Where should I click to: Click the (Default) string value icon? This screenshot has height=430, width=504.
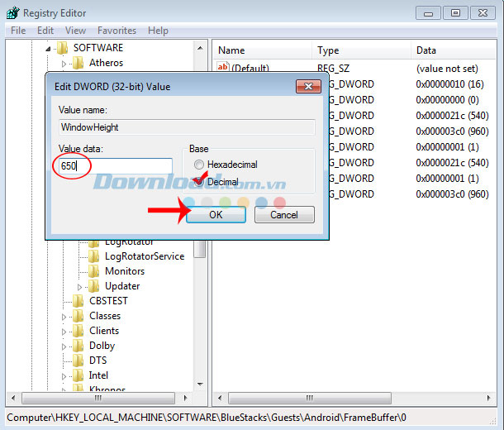click(x=223, y=67)
